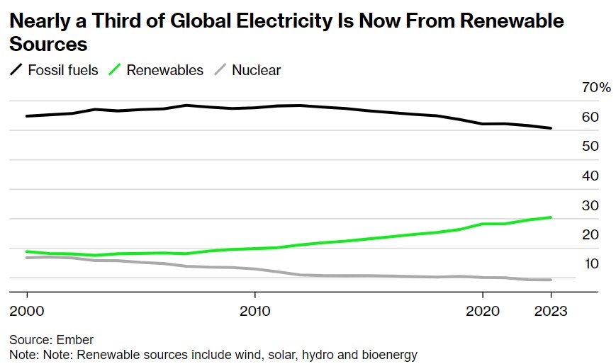The height and width of the screenshot is (364, 616).
Task: Click the 70% y-axis label
Action: pyautogui.click(x=595, y=88)
